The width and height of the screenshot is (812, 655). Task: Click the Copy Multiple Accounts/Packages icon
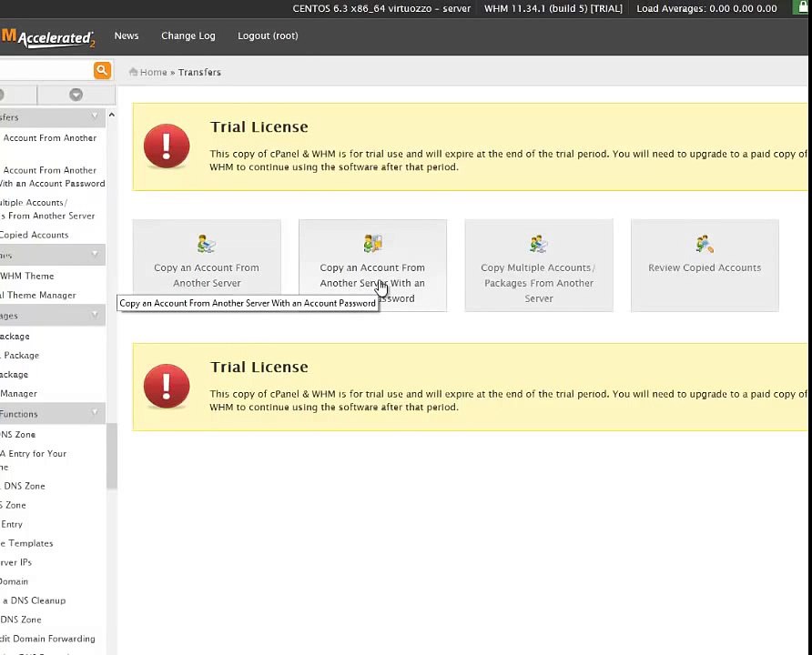(x=539, y=244)
